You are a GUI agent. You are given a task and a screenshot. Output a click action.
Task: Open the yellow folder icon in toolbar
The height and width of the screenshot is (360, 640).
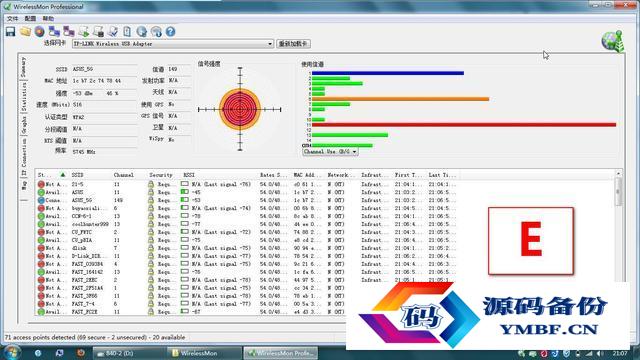[25, 31]
